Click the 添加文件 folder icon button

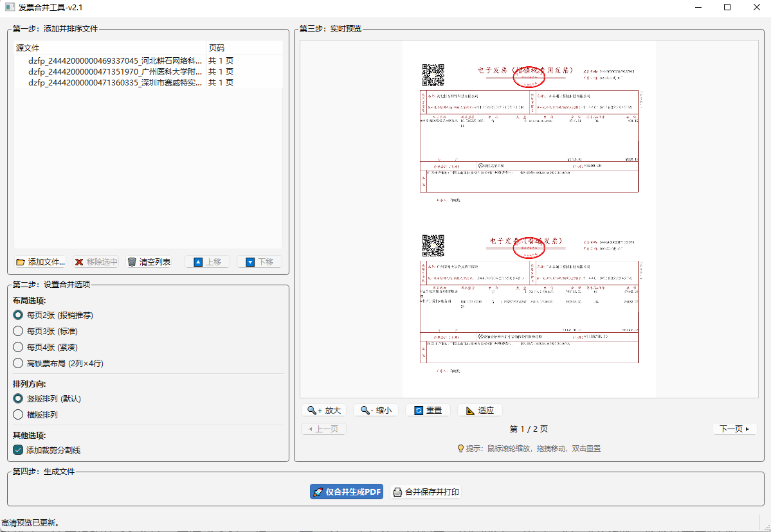[x=40, y=262]
